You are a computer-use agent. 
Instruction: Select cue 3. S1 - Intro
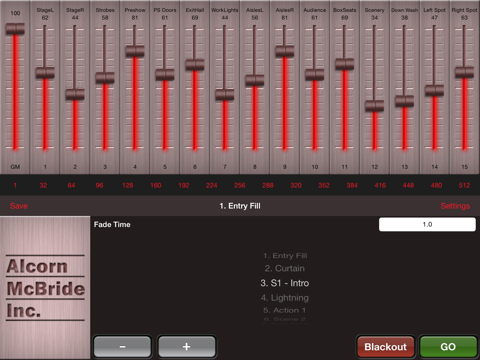pos(285,283)
